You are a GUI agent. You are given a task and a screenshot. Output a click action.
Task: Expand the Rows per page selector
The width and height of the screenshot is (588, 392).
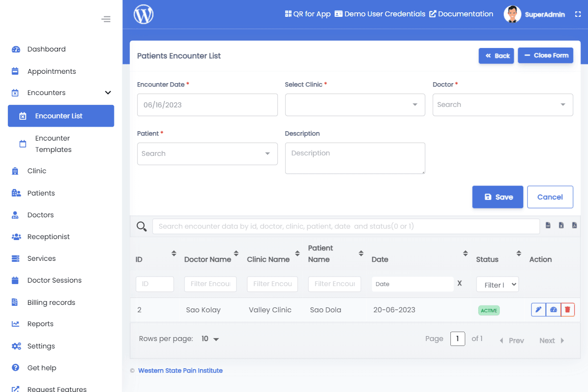[208, 339]
